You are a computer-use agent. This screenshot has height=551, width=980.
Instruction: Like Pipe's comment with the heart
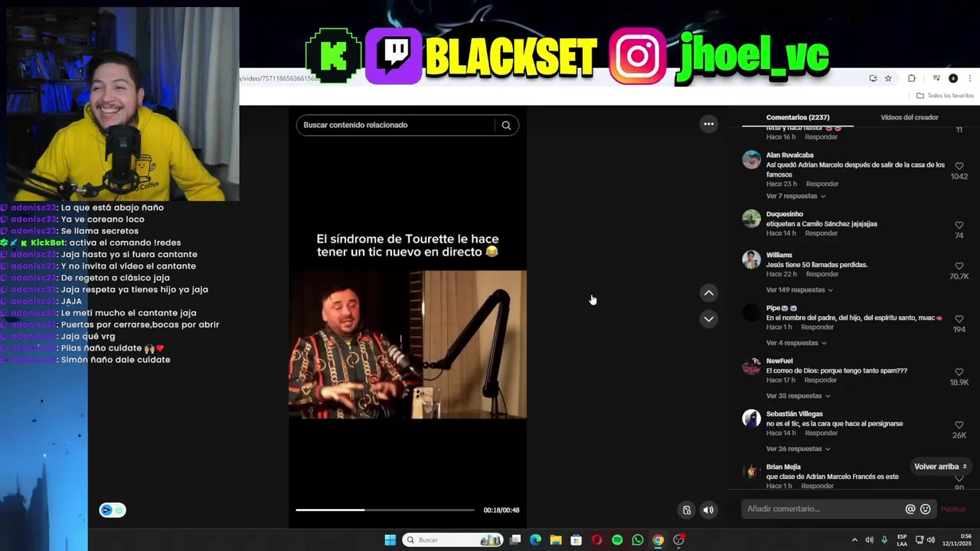tap(959, 319)
